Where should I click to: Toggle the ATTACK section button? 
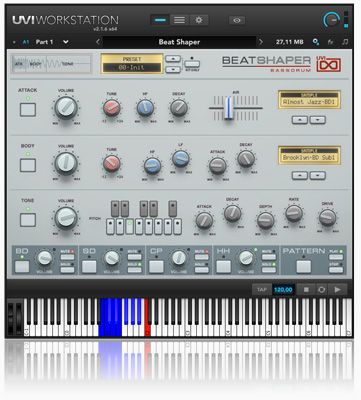(x=28, y=109)
